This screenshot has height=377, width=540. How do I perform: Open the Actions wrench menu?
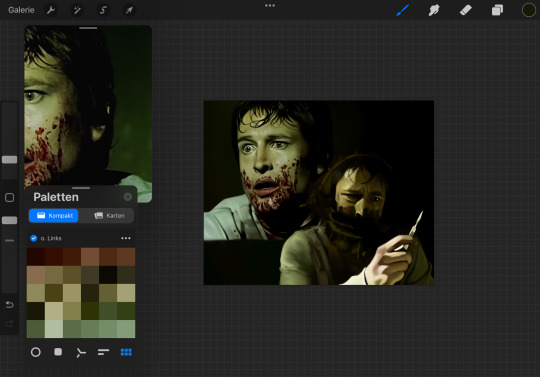[x=51, y=10]
